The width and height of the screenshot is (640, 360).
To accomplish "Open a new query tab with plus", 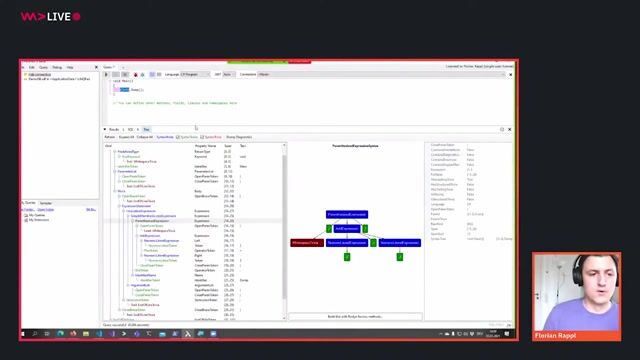I will (x=123, y=67).
